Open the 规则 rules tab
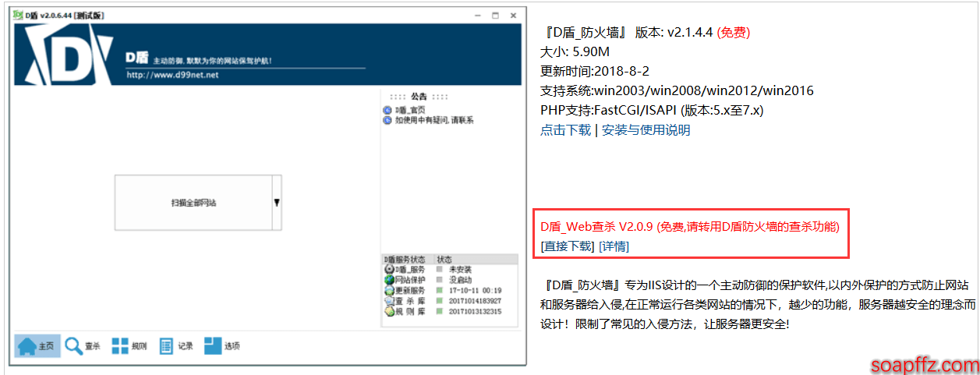This screenshot has width=980, height=375. [129, 346]
